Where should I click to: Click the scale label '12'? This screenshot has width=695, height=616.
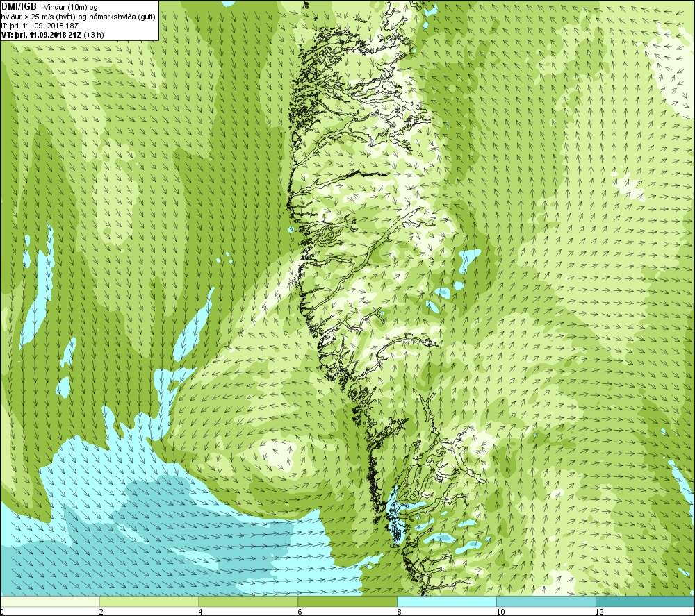click(599, 612)
